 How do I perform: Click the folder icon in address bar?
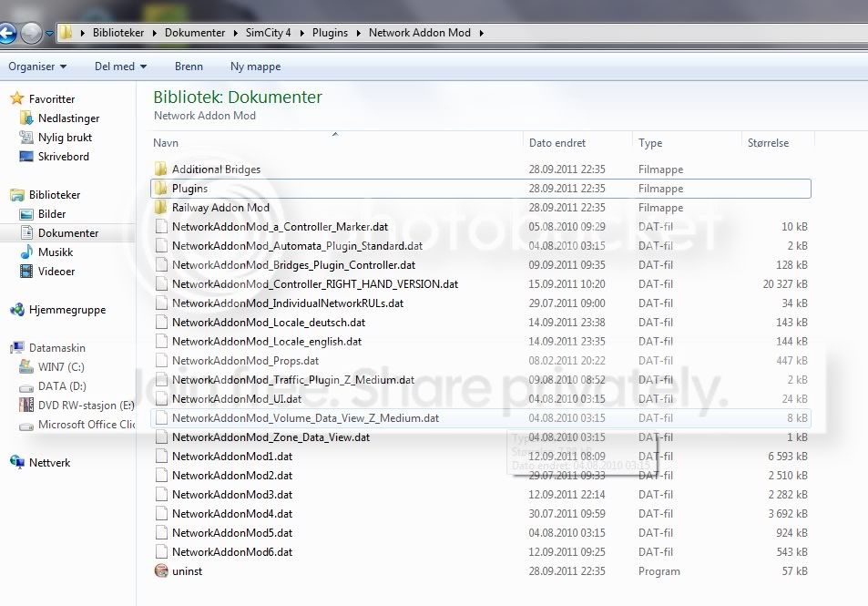click(x=66, y=33)
